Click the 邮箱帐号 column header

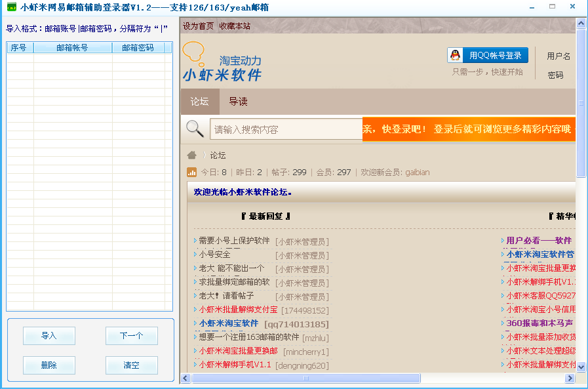tap(72, 47)
